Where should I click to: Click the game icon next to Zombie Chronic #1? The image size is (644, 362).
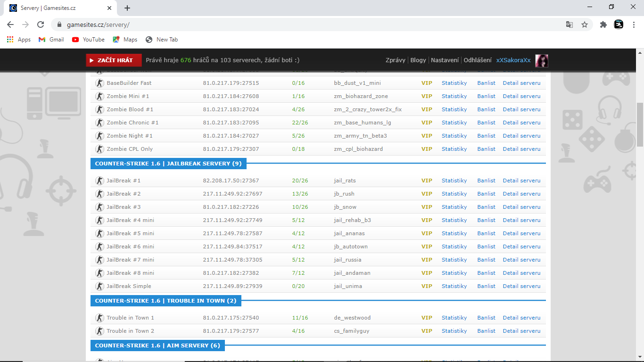[x=99, y=123]
